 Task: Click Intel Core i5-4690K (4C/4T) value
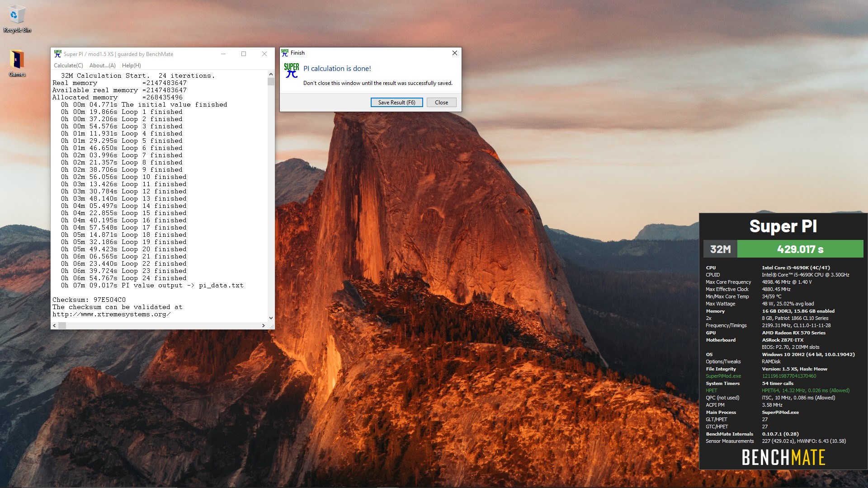(x=796, y=267)
